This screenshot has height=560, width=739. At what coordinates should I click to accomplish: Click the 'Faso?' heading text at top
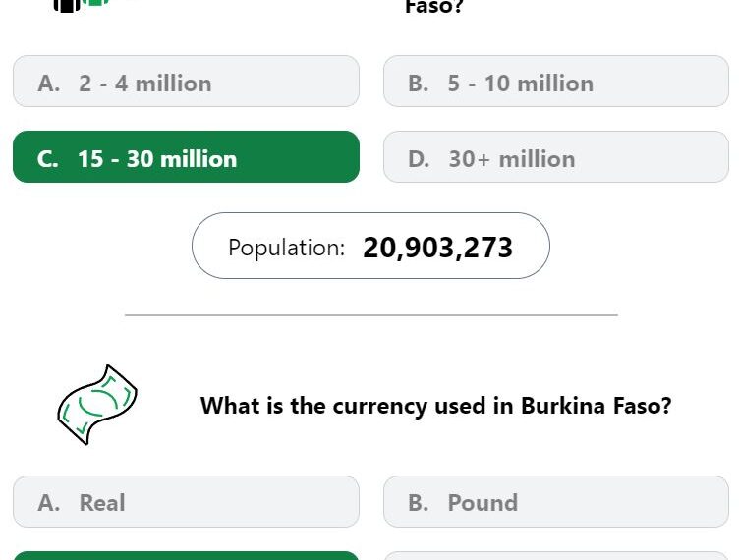pos(434,7)
